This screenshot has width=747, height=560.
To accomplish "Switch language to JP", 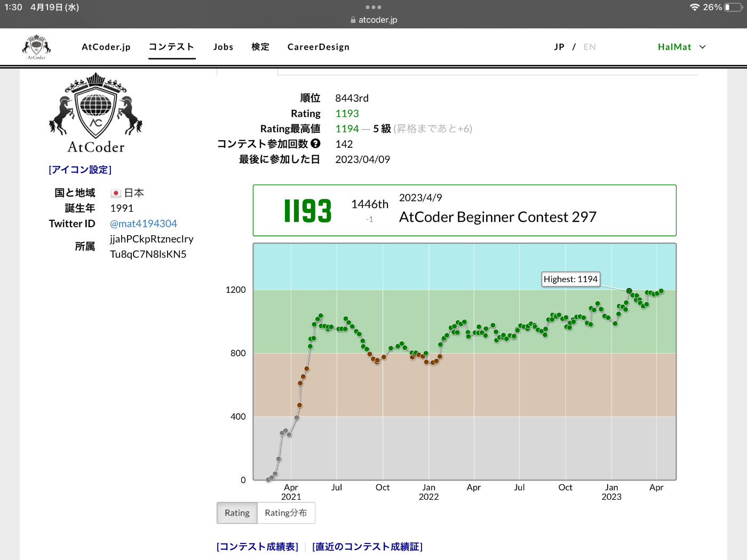I will point(559,47).
